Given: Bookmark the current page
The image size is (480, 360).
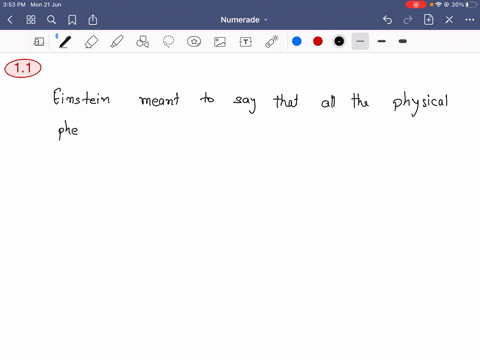Looking at the screenshot, I should pyautogui.click(x=72, y=20).
